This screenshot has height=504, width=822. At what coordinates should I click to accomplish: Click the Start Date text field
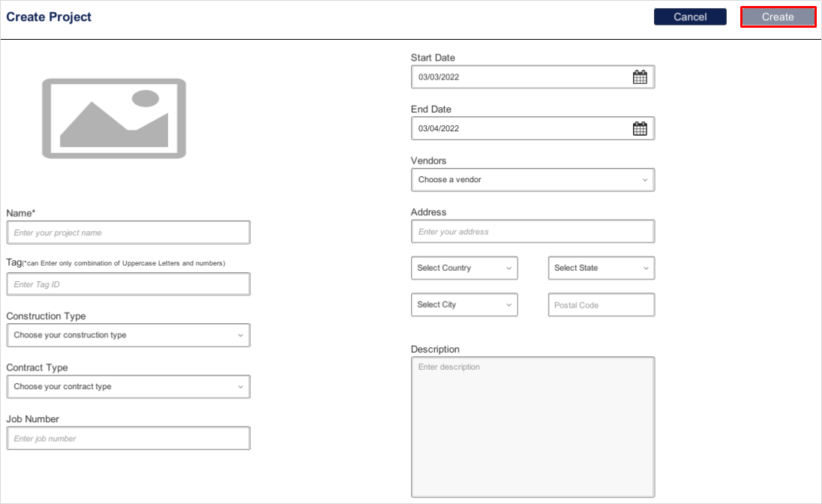[532, 77]
